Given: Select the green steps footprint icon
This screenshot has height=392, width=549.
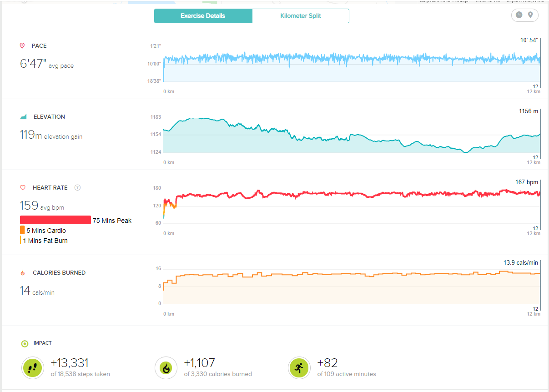Looking at the screenshot, I should 33,368.
